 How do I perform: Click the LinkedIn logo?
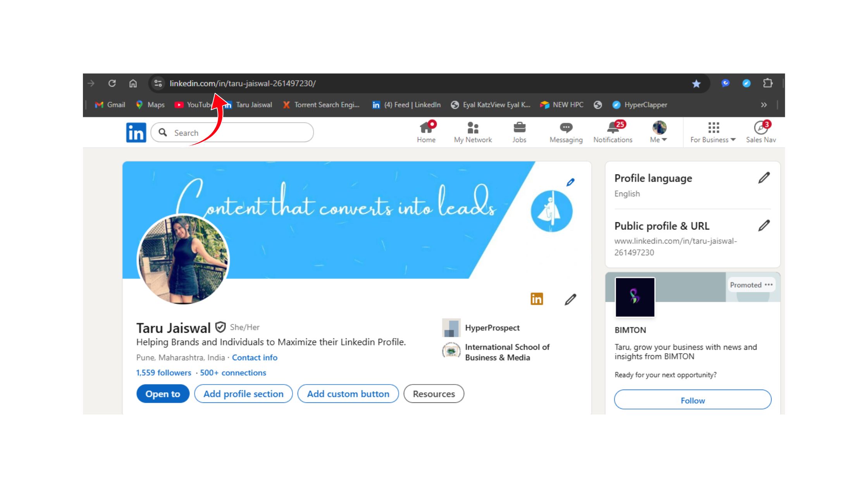click(136, 132)
